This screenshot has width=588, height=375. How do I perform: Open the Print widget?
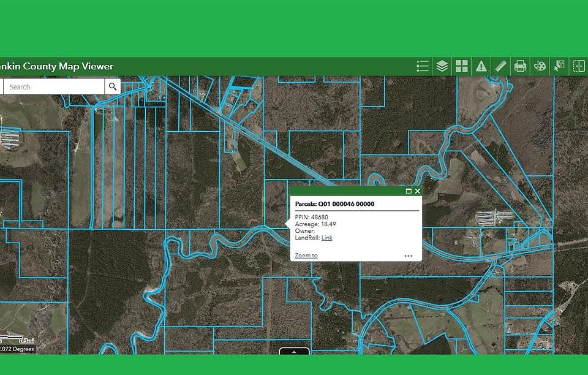520,66
